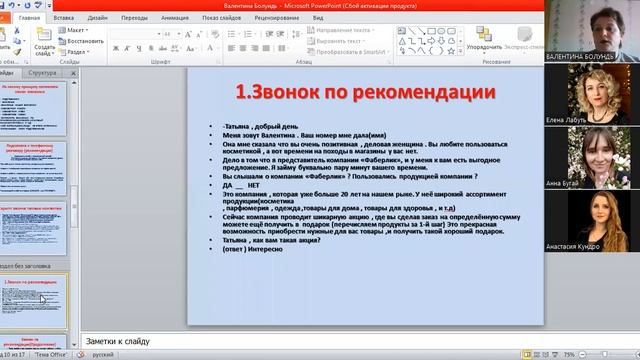
Task: Select the arrow line shape
Action: point(422,31)
